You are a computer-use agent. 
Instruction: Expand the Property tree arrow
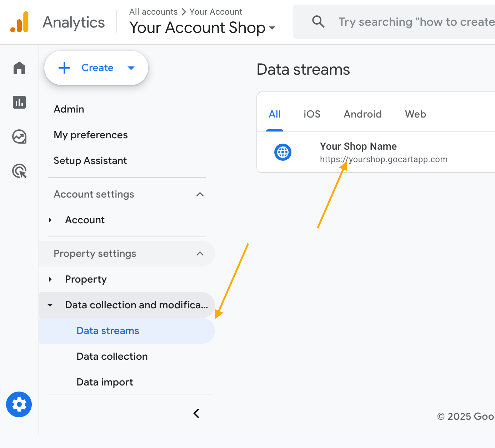(50, 279)
